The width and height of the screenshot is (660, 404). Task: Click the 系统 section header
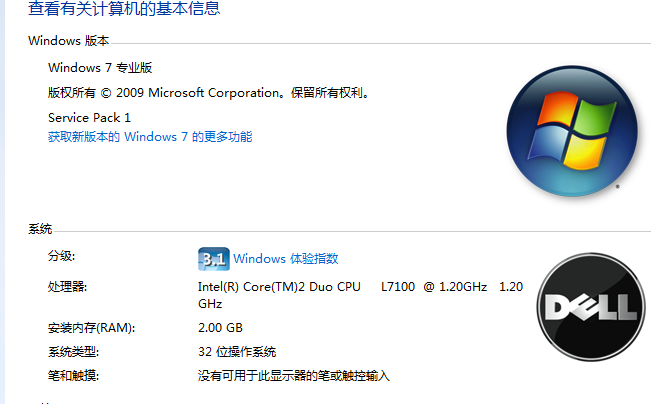(x=40, y=229)
